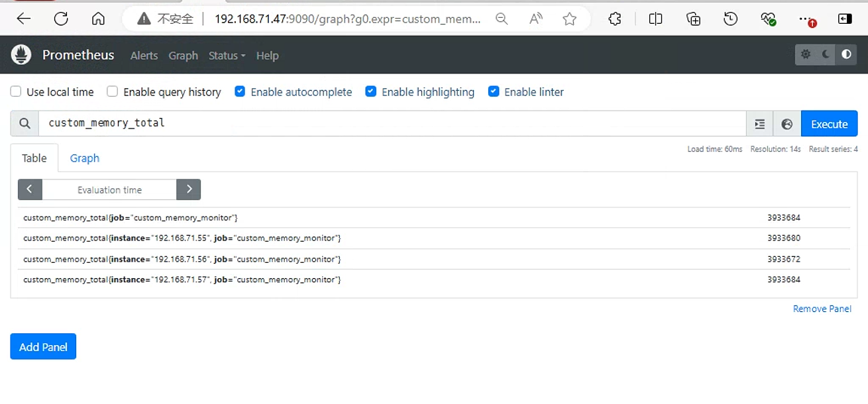Open Graph in the top navigation bar
Screen dimensions: 868x404
[183, 56]
